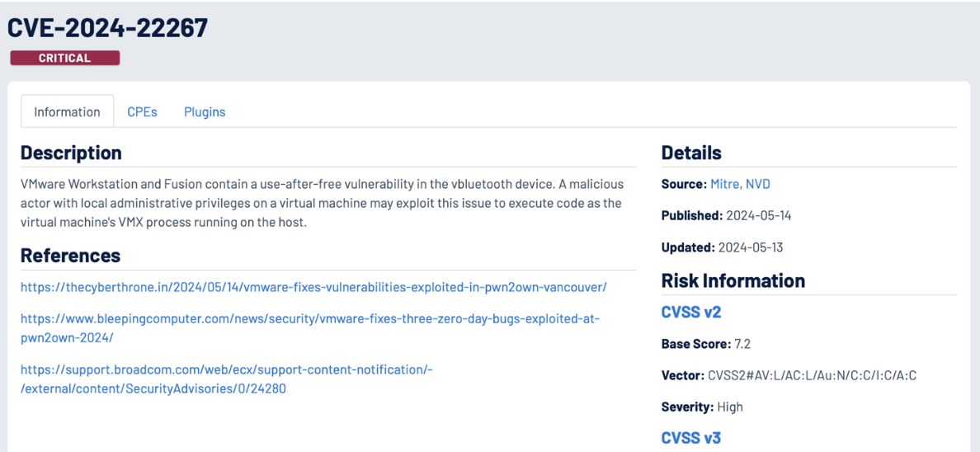Click the CVE-2024-22267 page title

coord(107,27)
